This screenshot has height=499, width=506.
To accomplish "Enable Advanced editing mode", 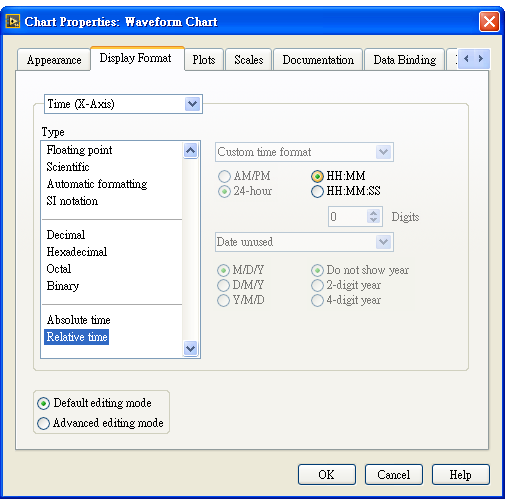I will 44,423.
